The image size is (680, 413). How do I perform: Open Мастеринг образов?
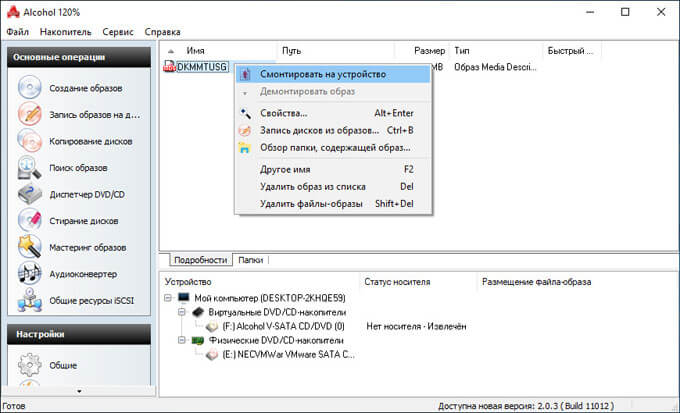(x=88, y=247)
